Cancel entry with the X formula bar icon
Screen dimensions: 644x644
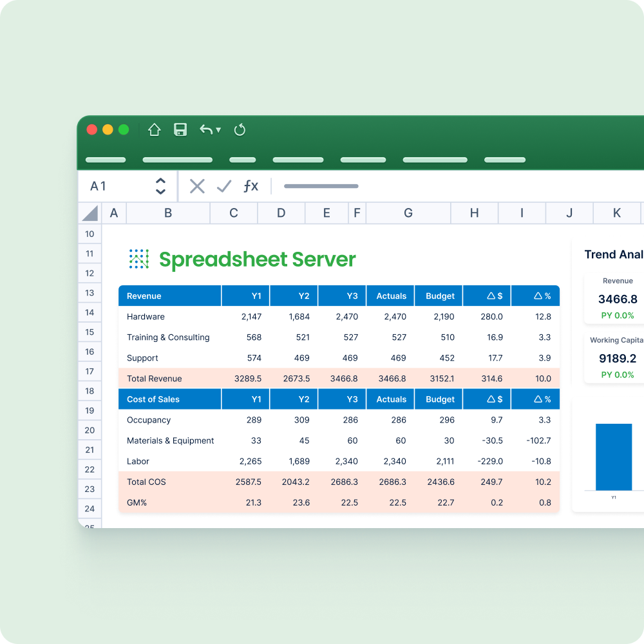point(196,186)
